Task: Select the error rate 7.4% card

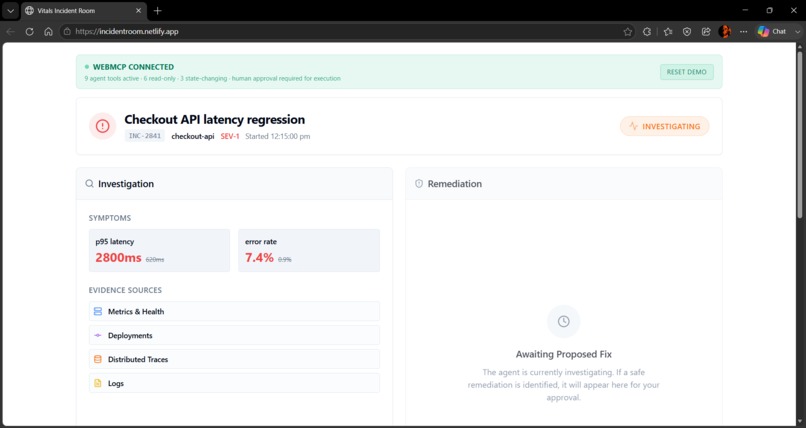Action: [309, 250]
